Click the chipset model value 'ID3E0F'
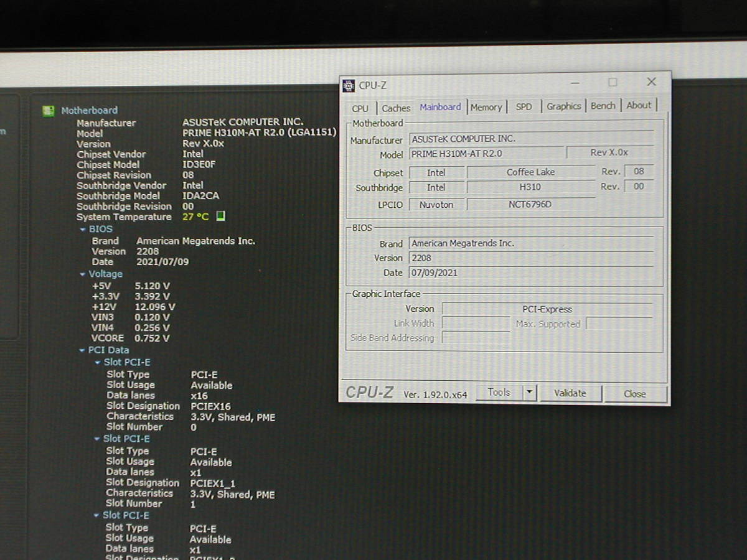The height and width of the screenshot is (560, 747). [199, 165]
